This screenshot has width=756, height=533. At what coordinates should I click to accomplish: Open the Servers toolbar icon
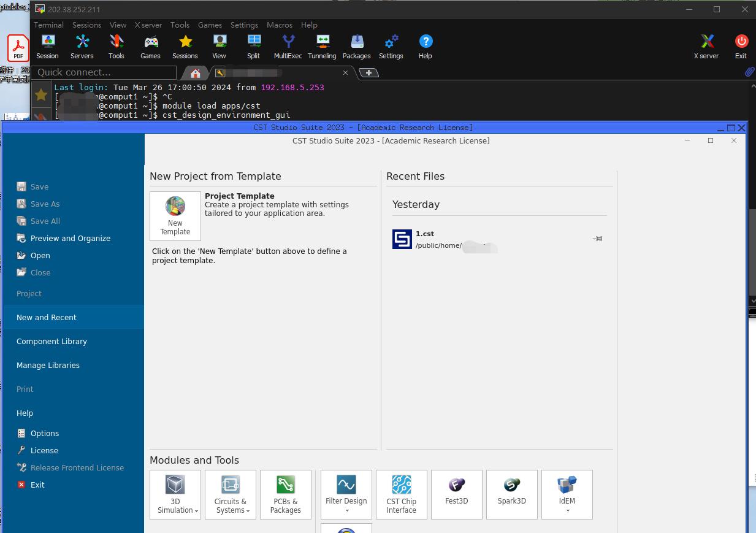click(82, 47)
